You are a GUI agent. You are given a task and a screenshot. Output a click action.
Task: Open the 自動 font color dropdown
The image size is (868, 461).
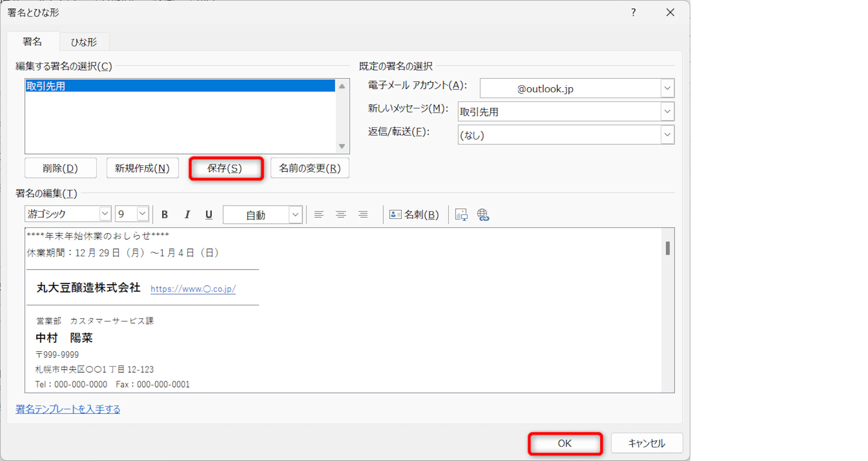coord(295,215)
